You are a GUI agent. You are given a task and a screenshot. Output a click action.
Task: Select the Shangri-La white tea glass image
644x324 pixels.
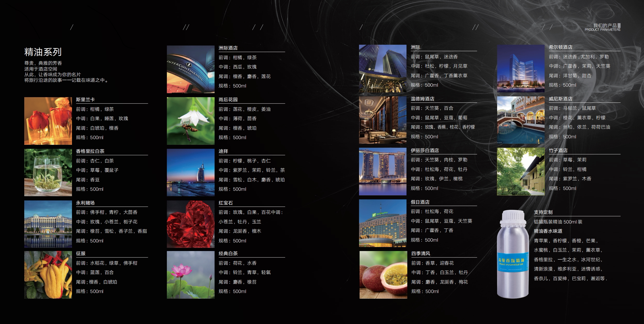coord(48,173)
